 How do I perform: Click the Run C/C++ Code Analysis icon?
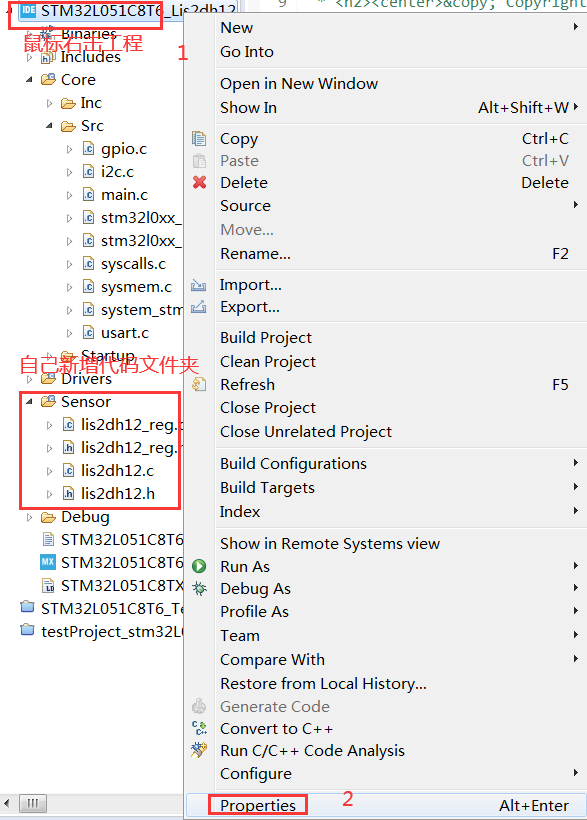(x=197, y=750)
